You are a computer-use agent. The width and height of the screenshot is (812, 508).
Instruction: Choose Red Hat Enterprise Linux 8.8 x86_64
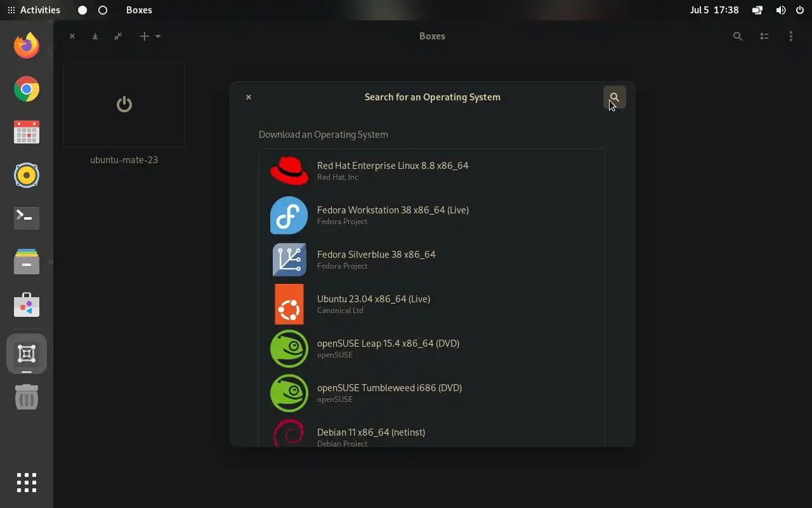point(432,171)
